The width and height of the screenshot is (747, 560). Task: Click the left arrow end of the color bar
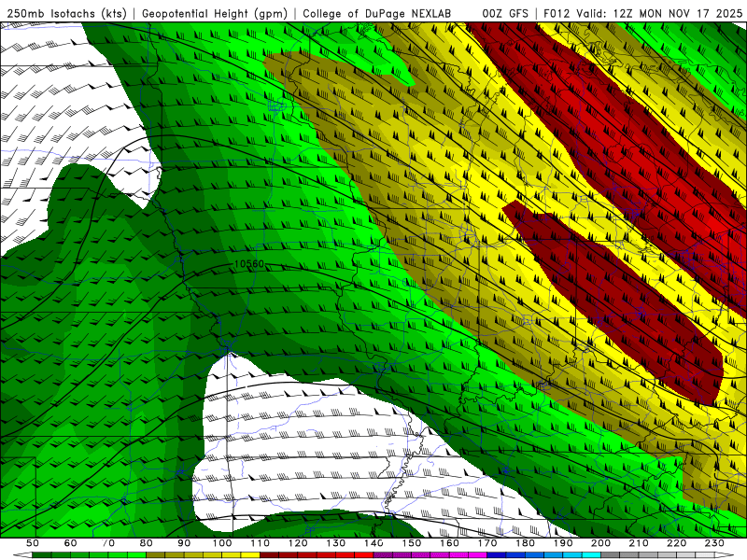pos(22,555)
